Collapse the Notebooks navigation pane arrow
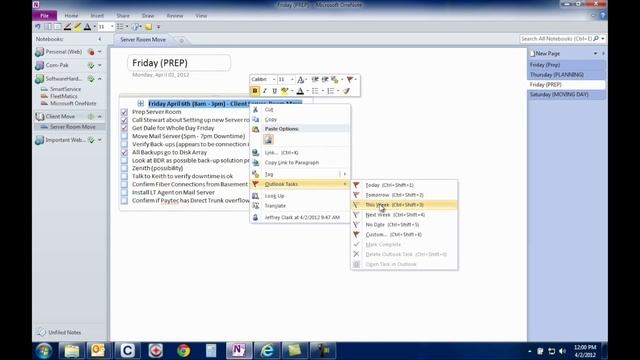This screenshot has width=640, height=360. tap(100, 39)
